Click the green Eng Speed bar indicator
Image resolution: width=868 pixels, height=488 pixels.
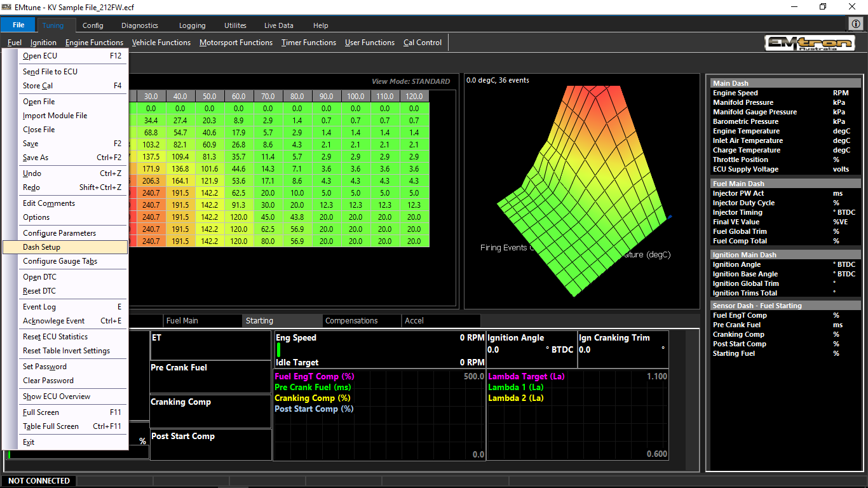point(278,349)
